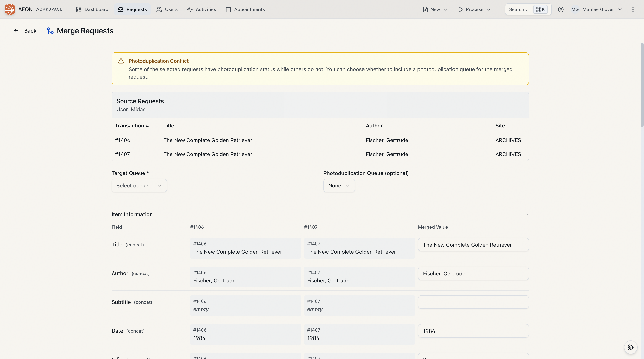Open the Dashboard page
Screen dimensions: 644x359
click(x=92, y=9)
